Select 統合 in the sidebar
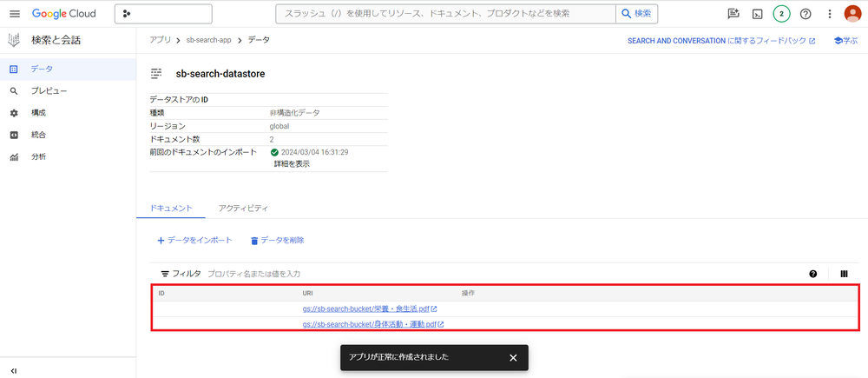 68,135
